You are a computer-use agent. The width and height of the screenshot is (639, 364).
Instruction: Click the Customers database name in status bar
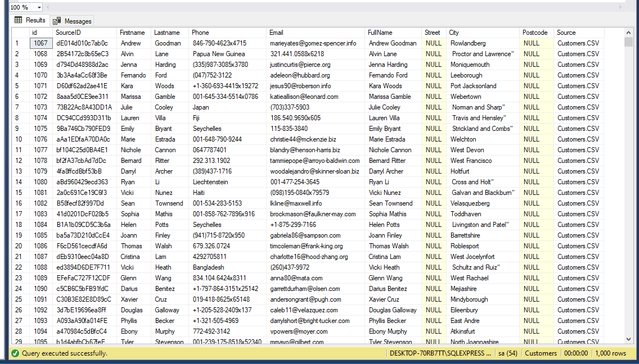[x=541, y=353]
